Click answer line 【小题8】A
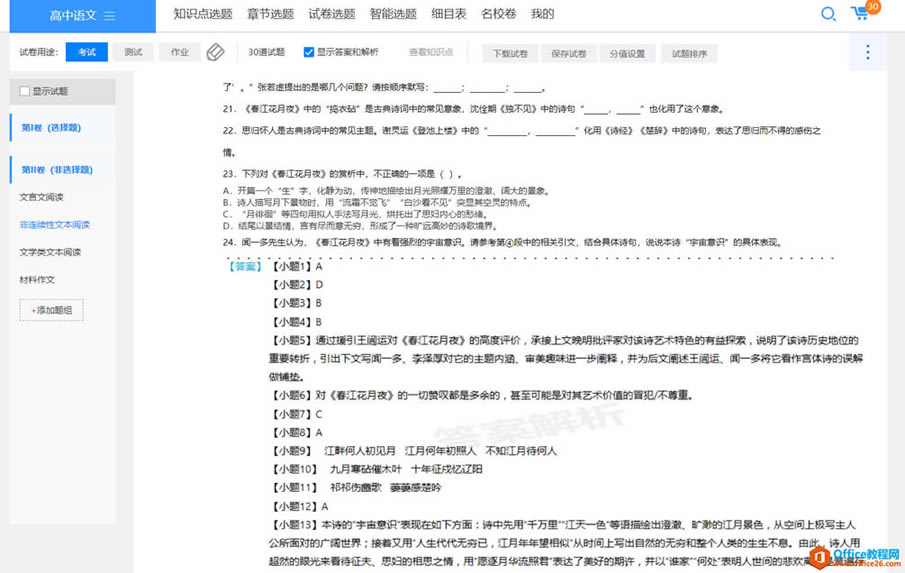The image size is (905, 573). (296, 432)
